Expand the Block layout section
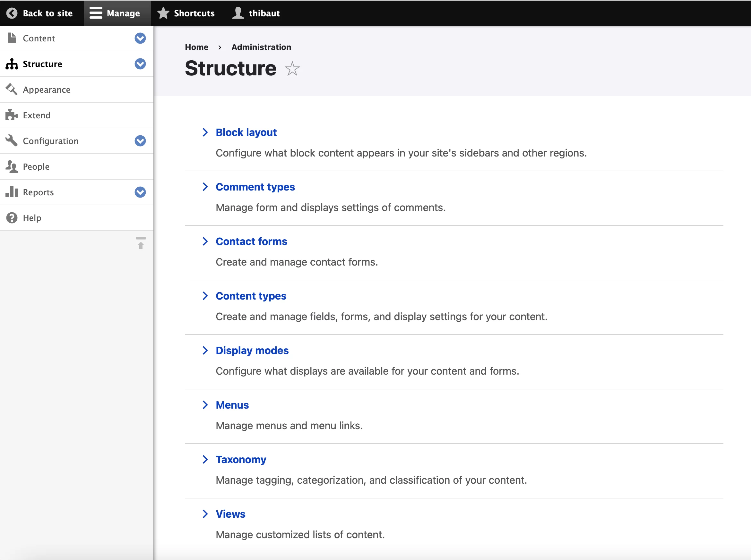 coord(205,132)
